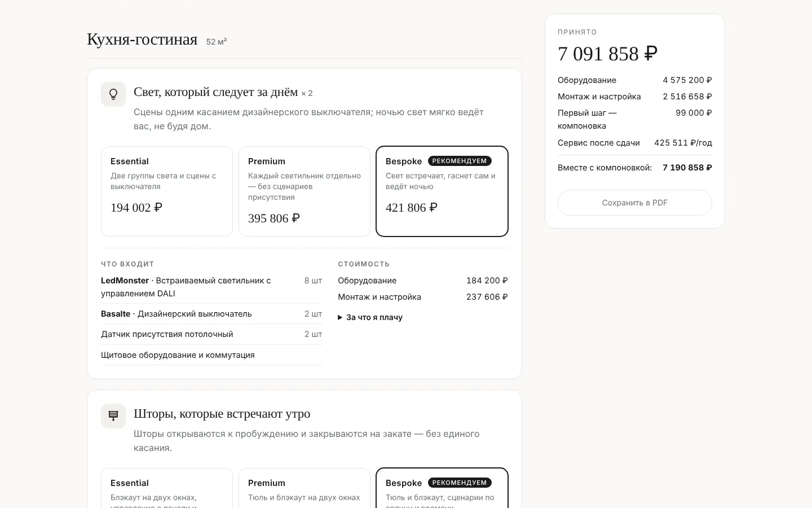The height and width of the screenshot is (508, 812).
Task: Click the 'Первый шаг — компоновка' summary line
Action: coord(635,119)
